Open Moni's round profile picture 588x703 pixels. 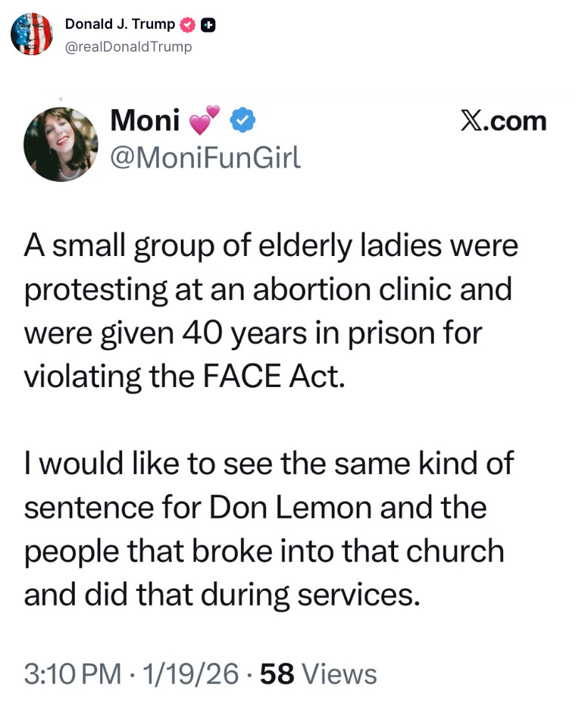[x=61, y=143]
